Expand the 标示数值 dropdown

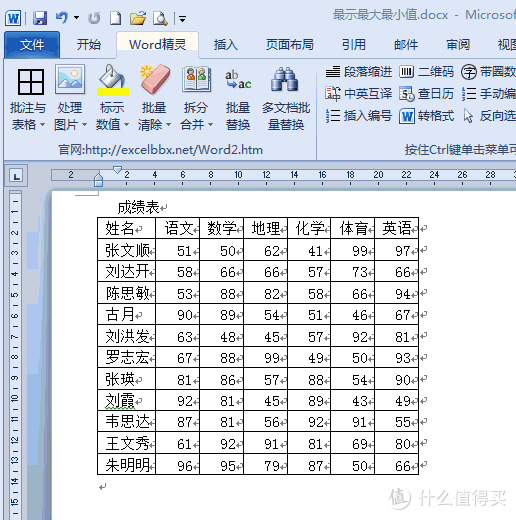pyautogui.click(x=126, y=125)
